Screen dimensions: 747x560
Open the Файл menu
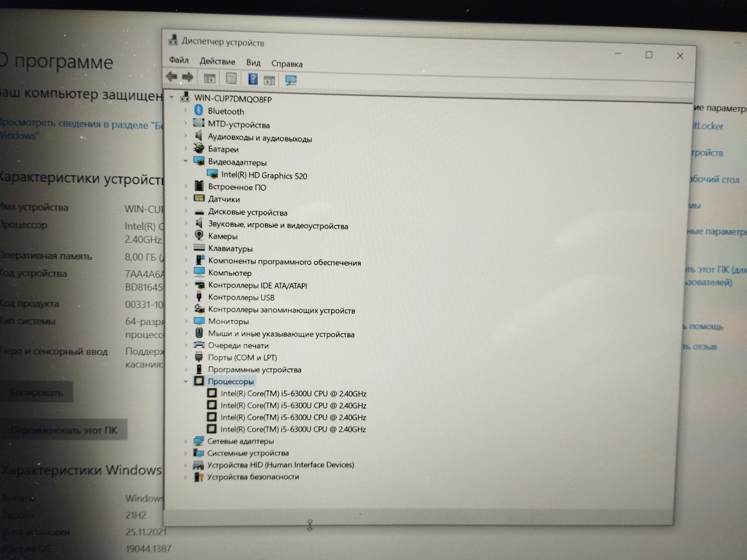[179, 60]
